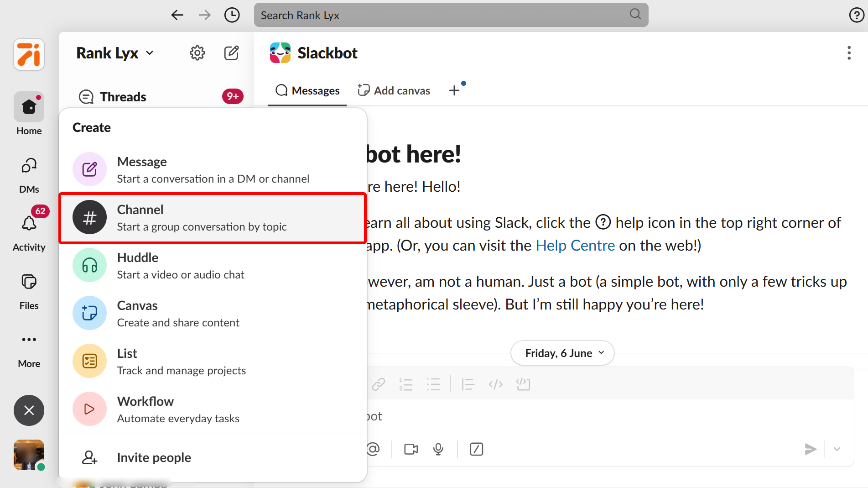Screen dimensions: 868x488
Task: Open the Activity panel with 62 notifications
Action: point(29,223)
